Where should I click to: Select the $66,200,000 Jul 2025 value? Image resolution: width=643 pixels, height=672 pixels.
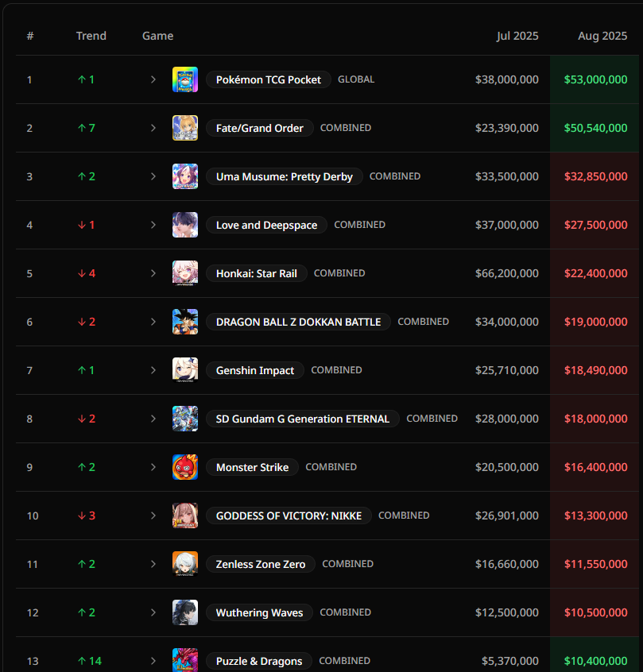click(x=506, y=273)
